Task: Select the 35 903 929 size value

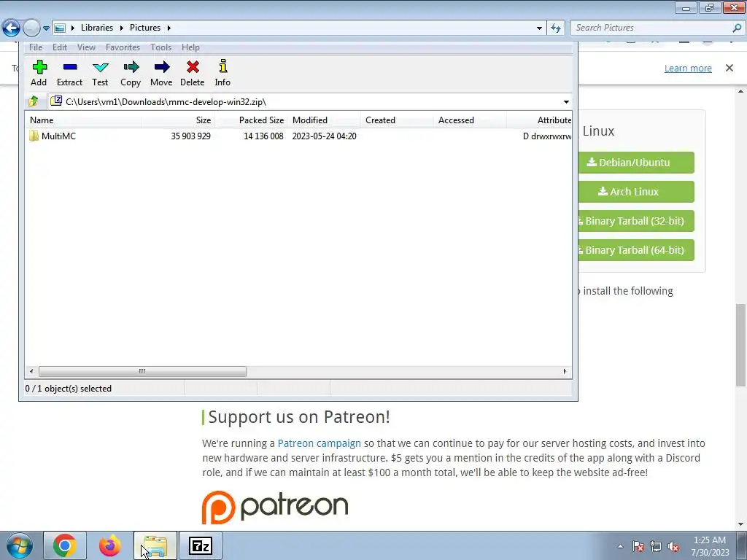Action: [x=190, y=136]
